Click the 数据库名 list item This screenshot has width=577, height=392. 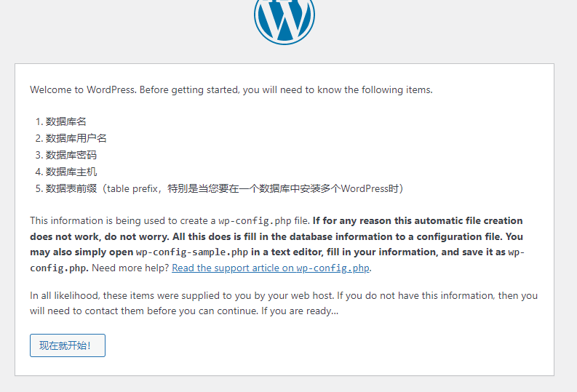66,121
